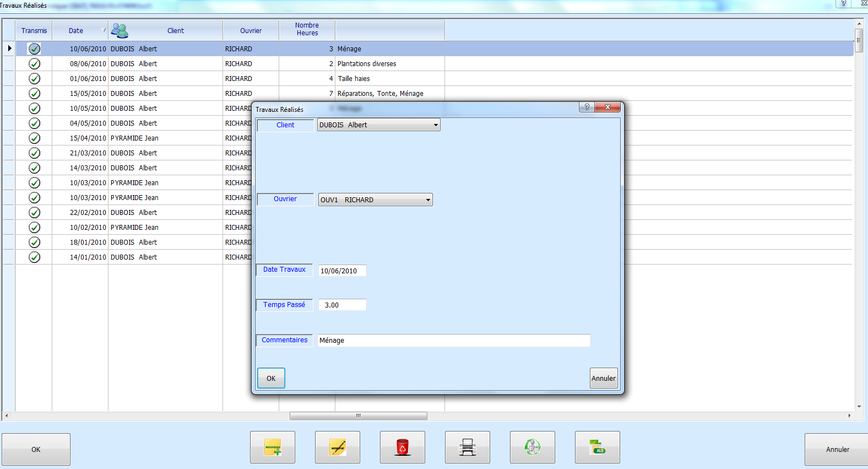This screenshot has height=469, width=868.
Task: Confirm the dialog with its OK button
Action: click(271, 378)
